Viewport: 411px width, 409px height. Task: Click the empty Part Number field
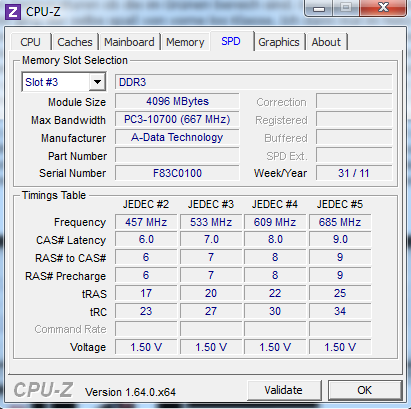[177, 155]
